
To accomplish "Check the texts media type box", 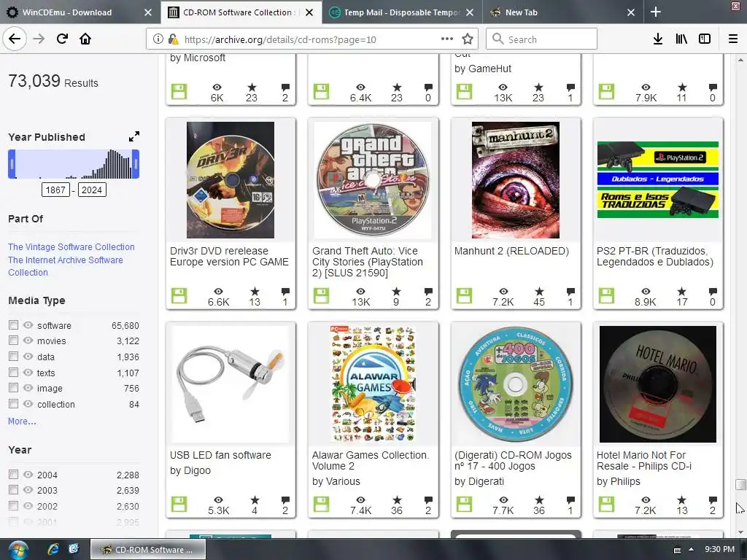I will [13, 372].
